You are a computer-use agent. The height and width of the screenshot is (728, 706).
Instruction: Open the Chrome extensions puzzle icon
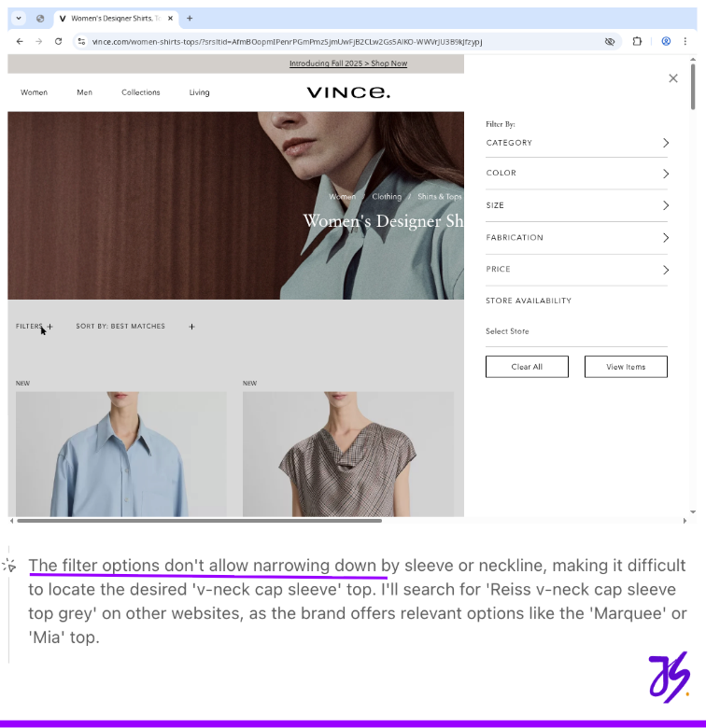pyautogui.click(x=637, y=42)
